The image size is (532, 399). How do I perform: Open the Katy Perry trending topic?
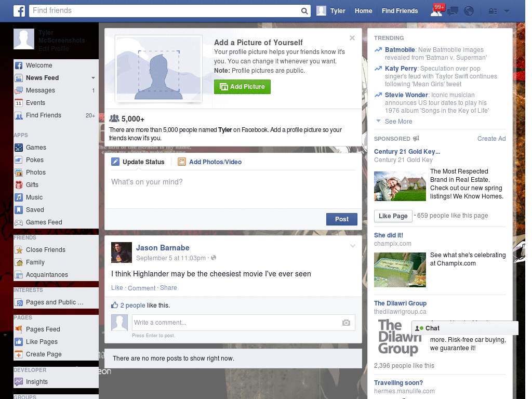click(x=401, y=69)
